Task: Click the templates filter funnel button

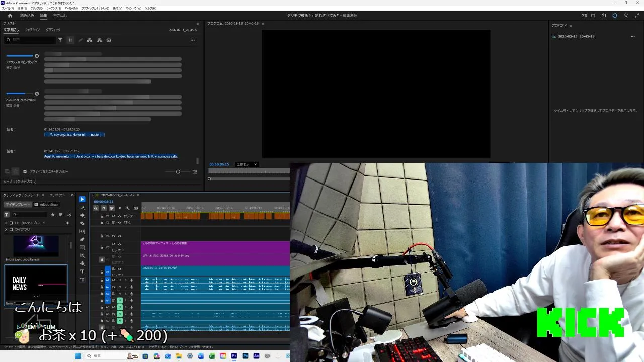Action: 7,215
